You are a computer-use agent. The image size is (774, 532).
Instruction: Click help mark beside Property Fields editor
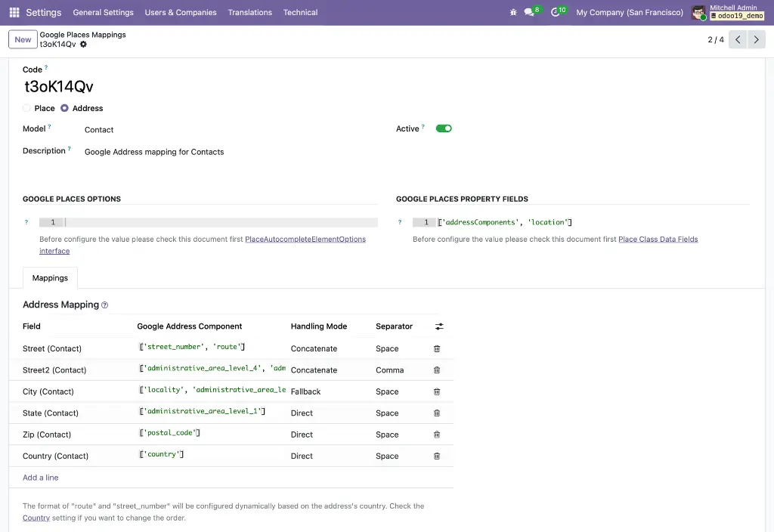click(400, 223)
